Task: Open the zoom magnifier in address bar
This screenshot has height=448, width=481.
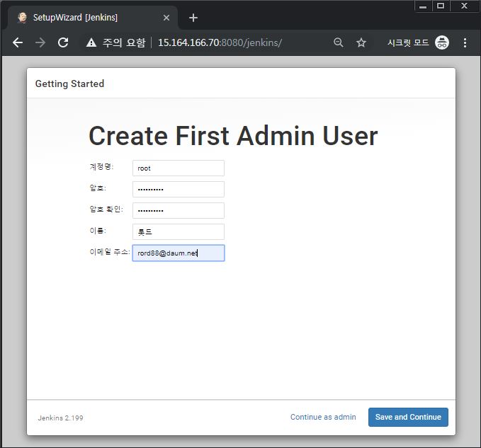Action: [x=338, y=42]
